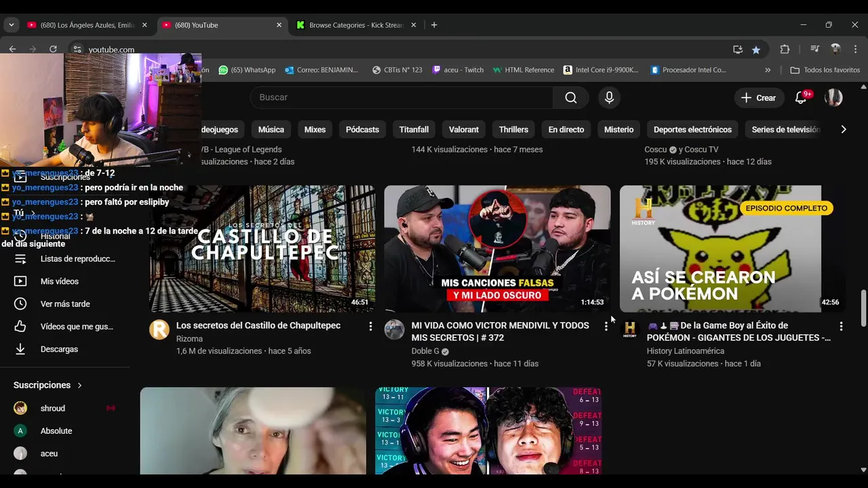Click the vertical page scrollbar thumb
Screen dimensions: 868x488
[x=863, y=308]
